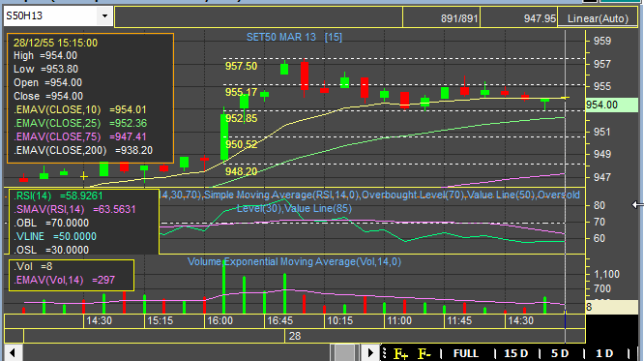The width and height of the screenshot is (644, 361).
Task: Click the large red candlestick near 957
Action: (x=305, y=76)
